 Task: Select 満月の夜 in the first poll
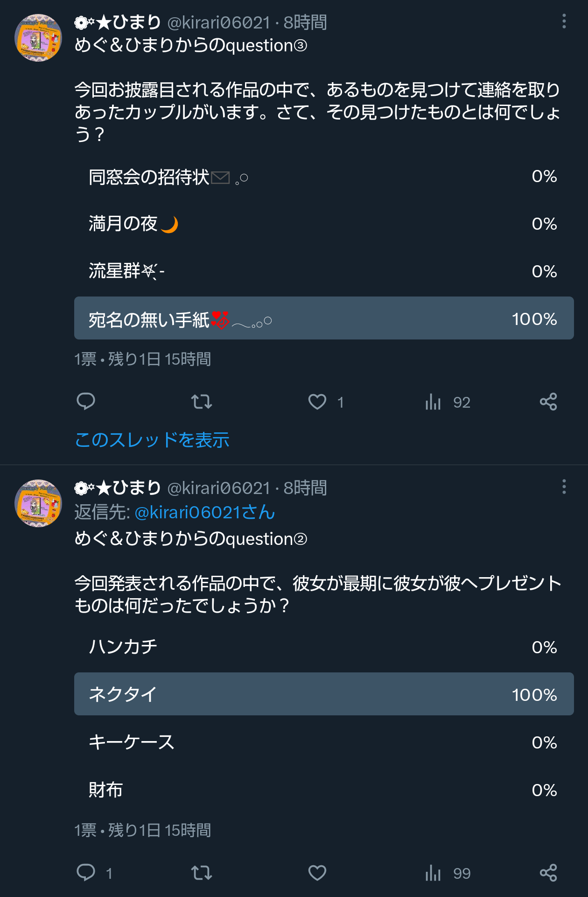click(x=323, y=224)
